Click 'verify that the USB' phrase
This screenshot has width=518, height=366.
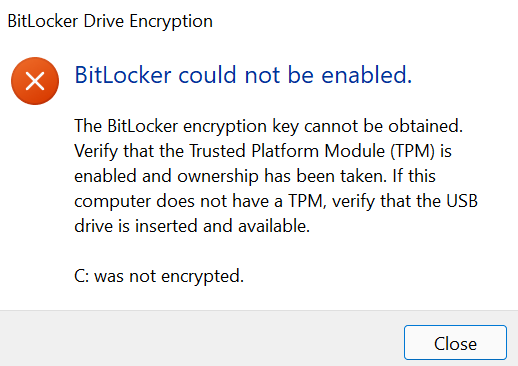[x=405, y=201]
